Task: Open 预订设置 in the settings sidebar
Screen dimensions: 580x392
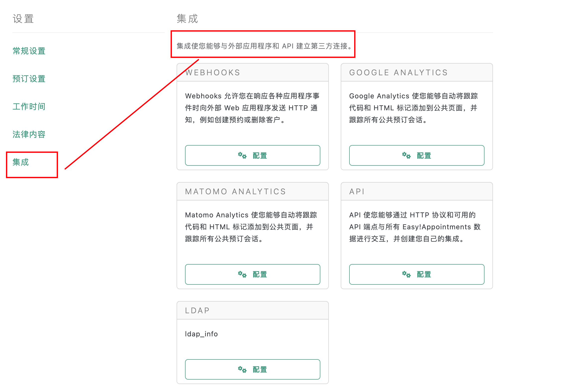Action: tap(29, 79)
